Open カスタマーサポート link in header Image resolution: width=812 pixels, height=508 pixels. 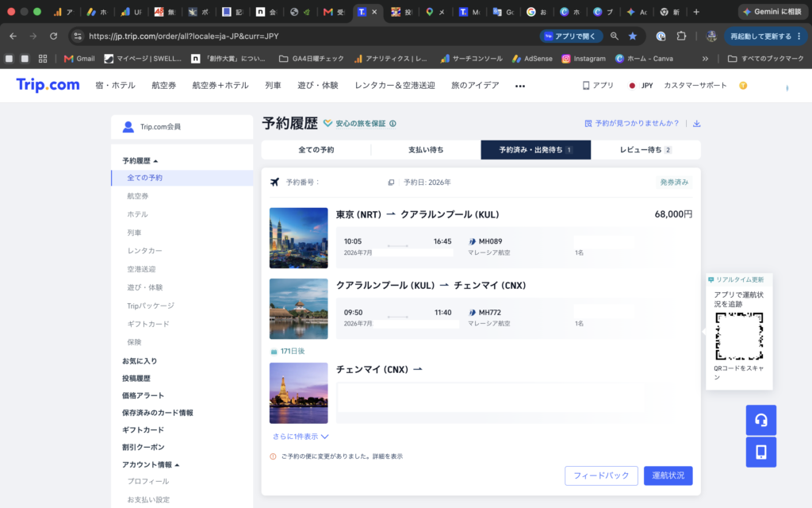(x=695, y=86)
